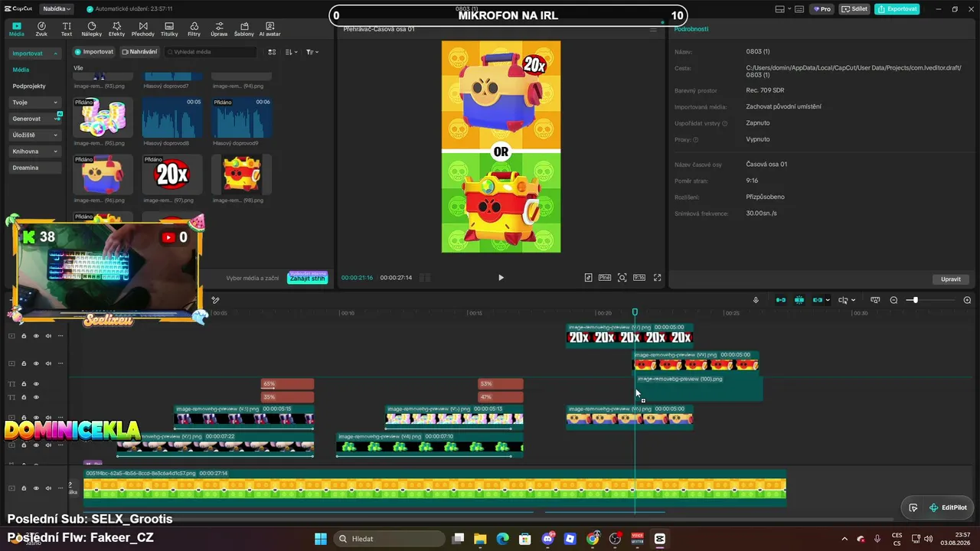Click the Importovat import button
The width and height of the screenshot is (980, 551).
pyautogui.click(x=94, y=52)
